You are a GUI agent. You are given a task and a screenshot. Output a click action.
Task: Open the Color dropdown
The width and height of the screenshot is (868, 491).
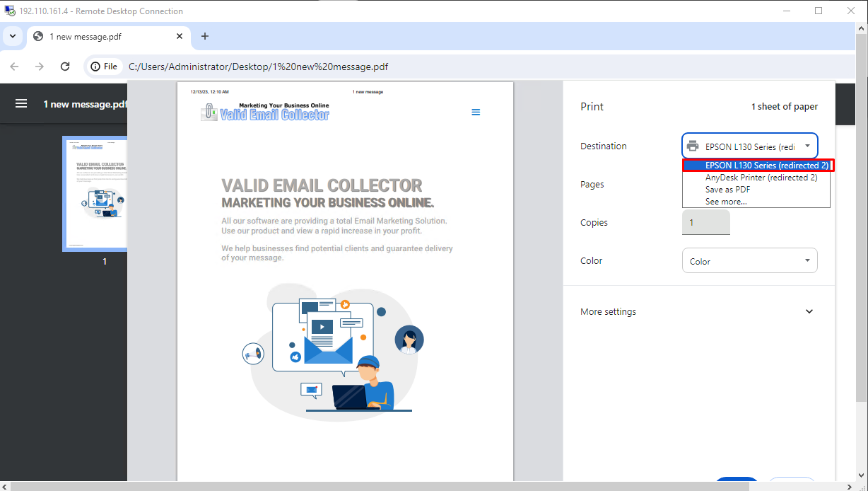coord(749,261)
